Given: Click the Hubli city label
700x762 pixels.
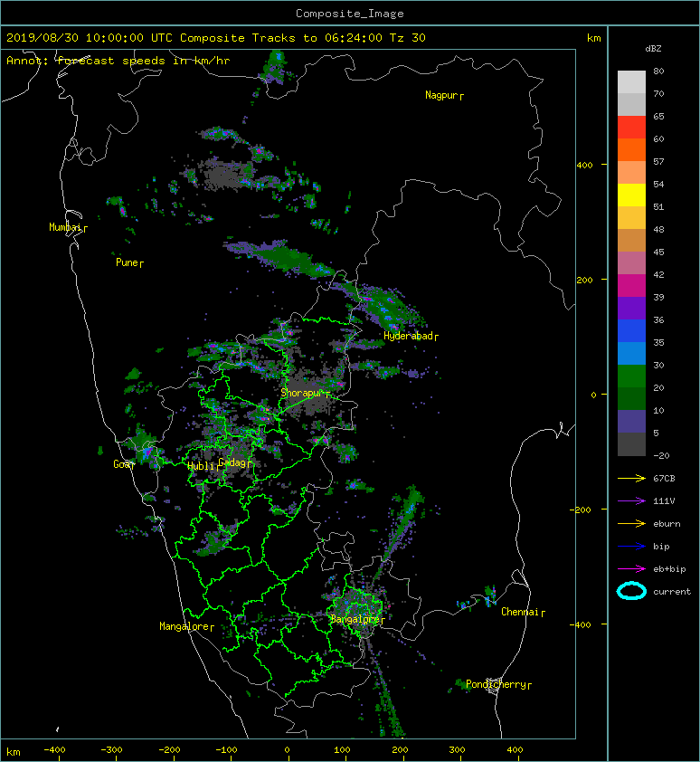Looking at the screenshot, I should point(203,467).
